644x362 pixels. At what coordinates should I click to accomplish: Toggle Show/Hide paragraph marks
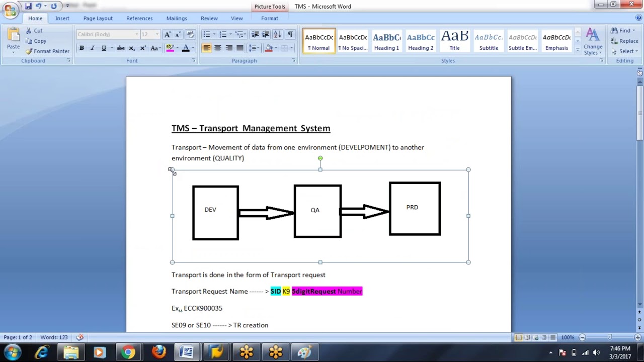[290, 35]
